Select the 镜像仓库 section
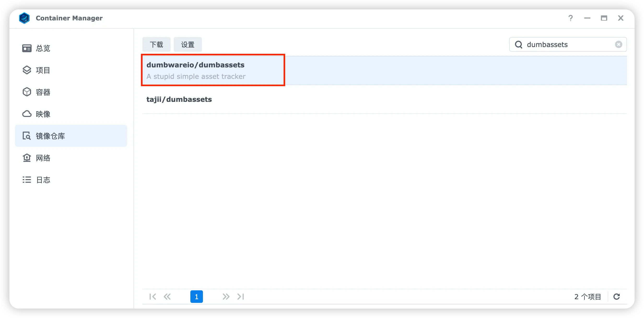Viewport: 644px width, 318px height. (x=71, y=136)
